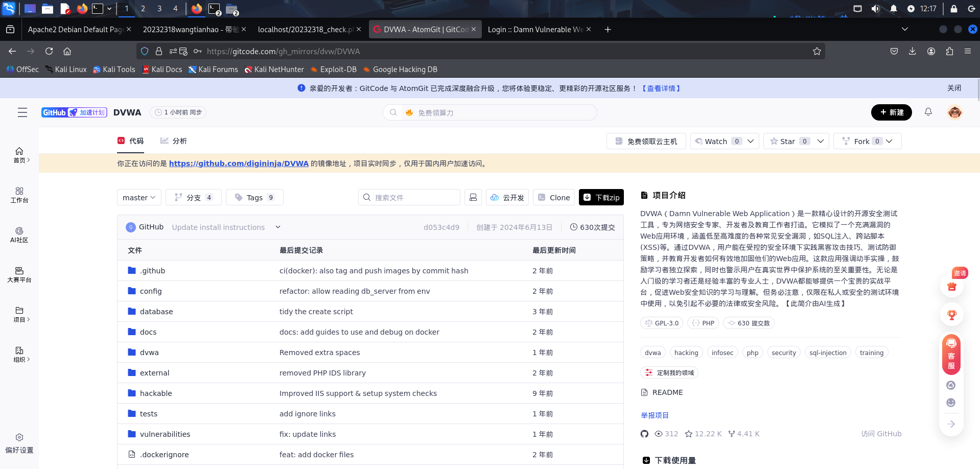Open the hamburger sidebar menu
Screen dimensions: 980x469
(22, 112)
